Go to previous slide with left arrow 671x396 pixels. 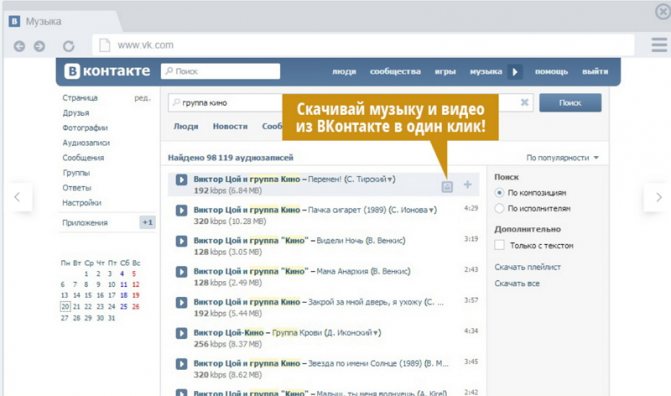click(x=17, y=197)
